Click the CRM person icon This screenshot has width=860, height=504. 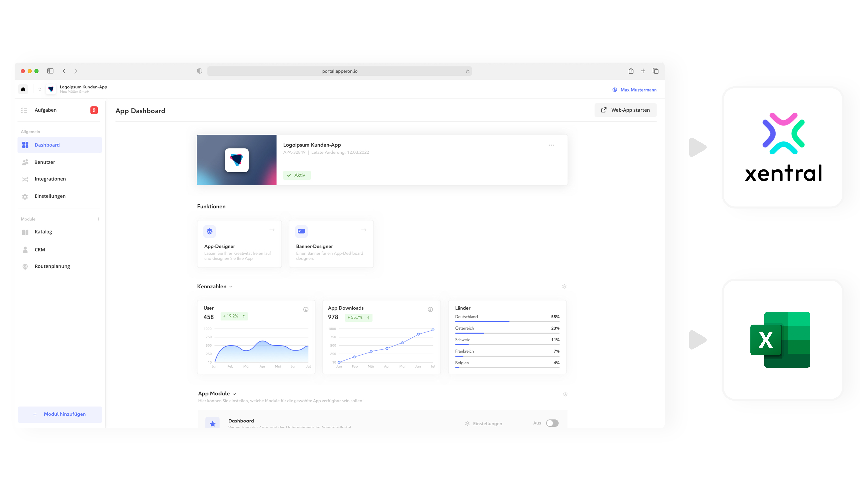(x=25, y=250)
